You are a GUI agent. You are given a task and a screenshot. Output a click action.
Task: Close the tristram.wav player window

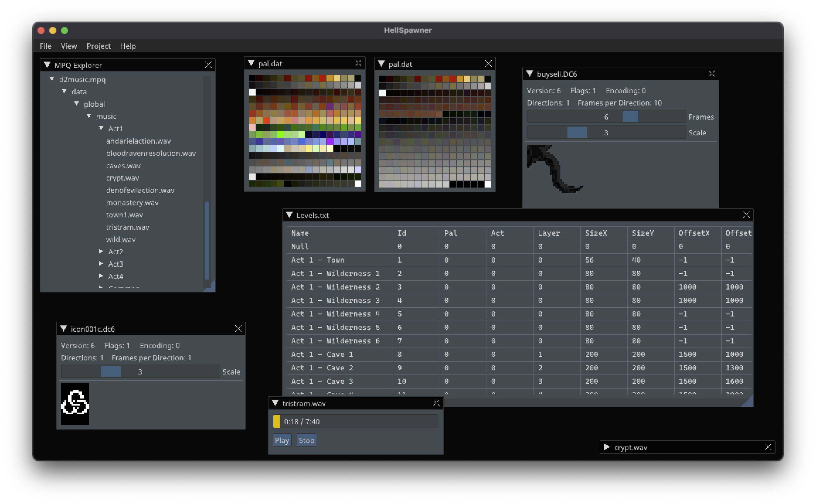click(x=436, y=403)
